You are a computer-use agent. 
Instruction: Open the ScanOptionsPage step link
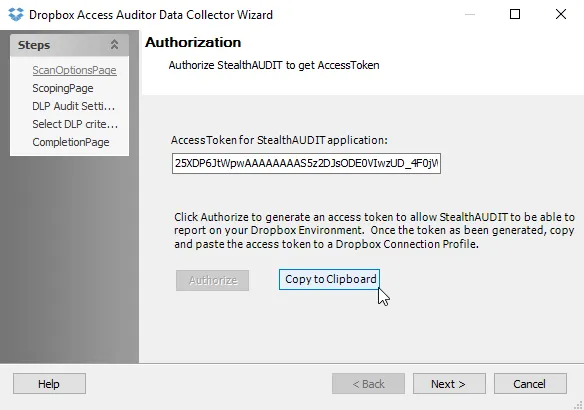(74, 70)
